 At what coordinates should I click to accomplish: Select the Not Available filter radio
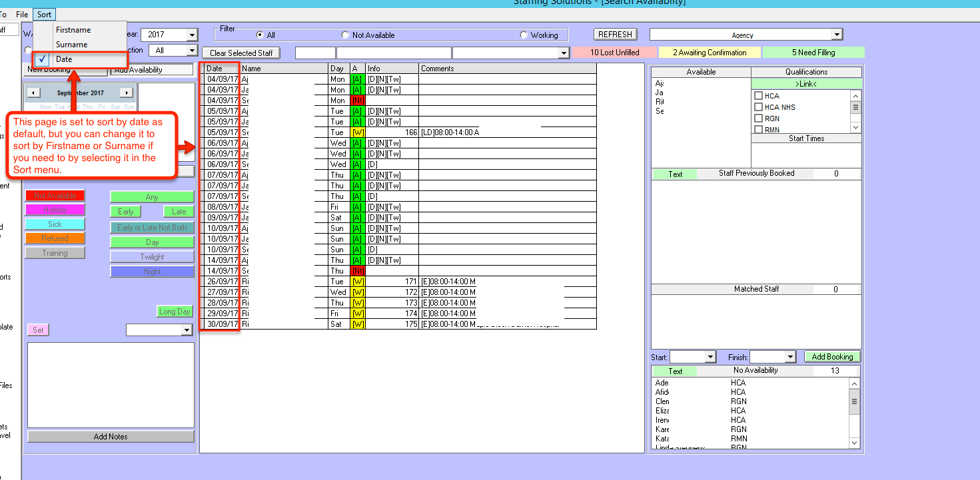coord(345,35)
